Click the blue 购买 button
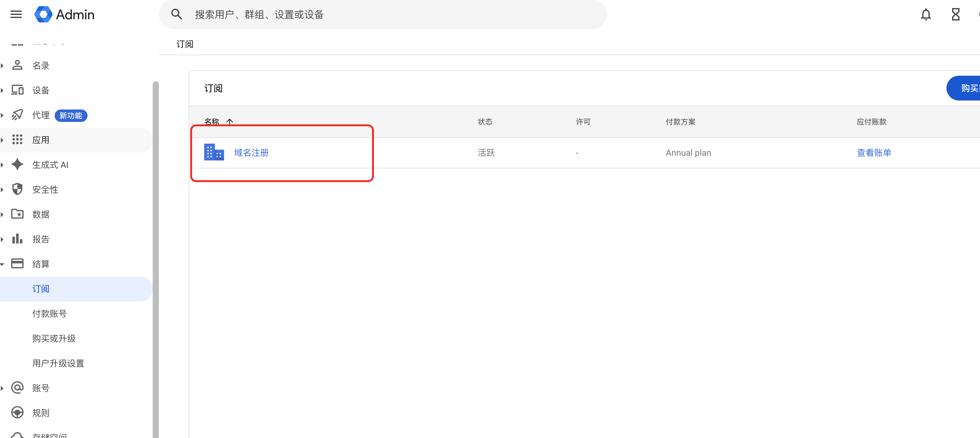This screenshot has width=980, height=438. [x=963, y=88]
